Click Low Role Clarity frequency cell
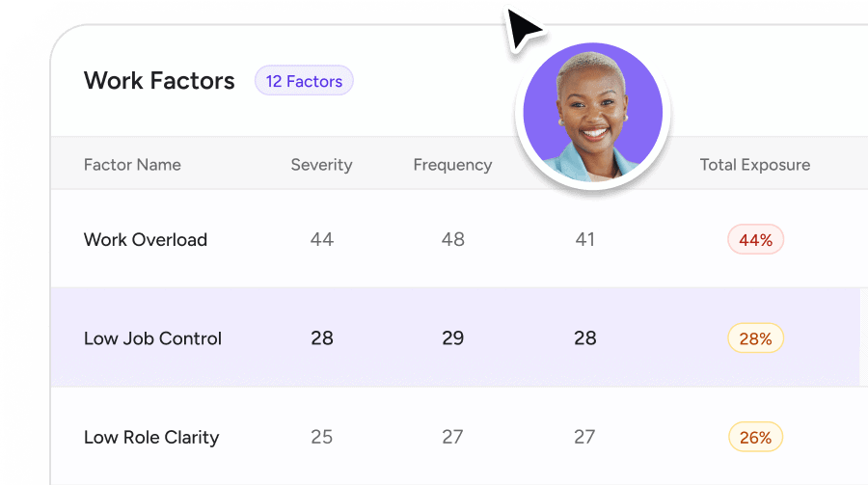The height and width of the screenshot is (485, 868). point(452,437)
